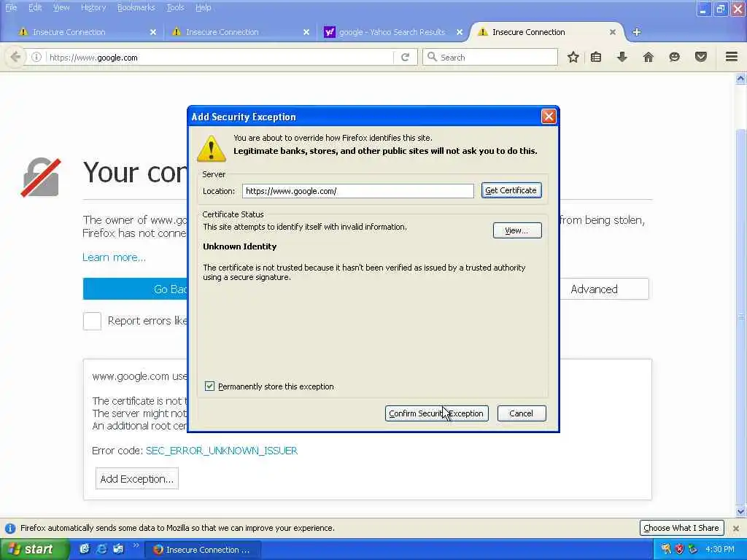Click Get Certificate button
747x560 pixels.
click(x=511, y=190)
